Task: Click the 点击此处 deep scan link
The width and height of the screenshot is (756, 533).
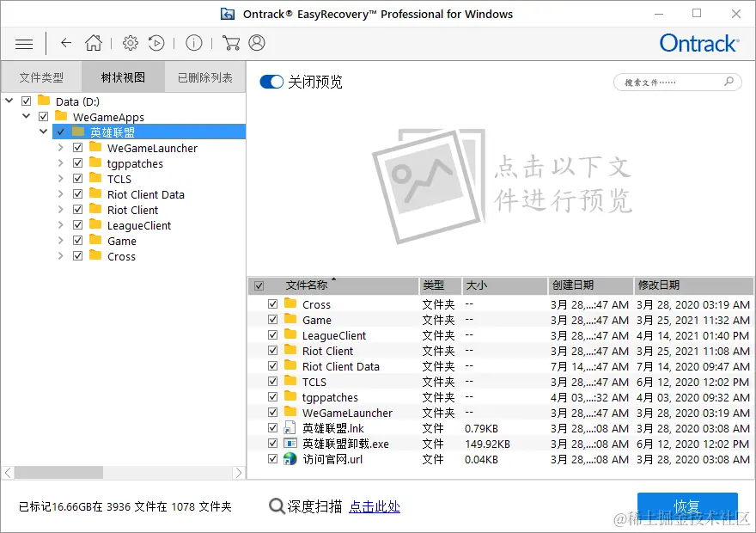Action: coord(375,506)
